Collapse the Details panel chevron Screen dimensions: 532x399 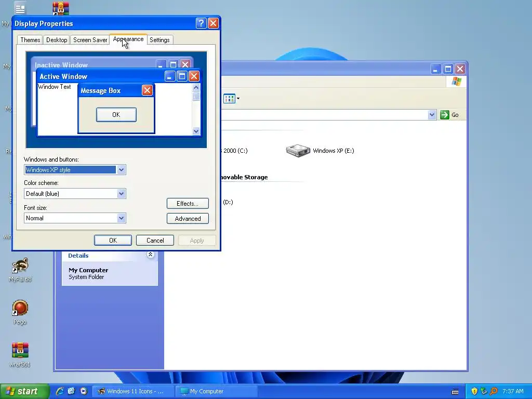pyautogui.click(x=150, y=255)
